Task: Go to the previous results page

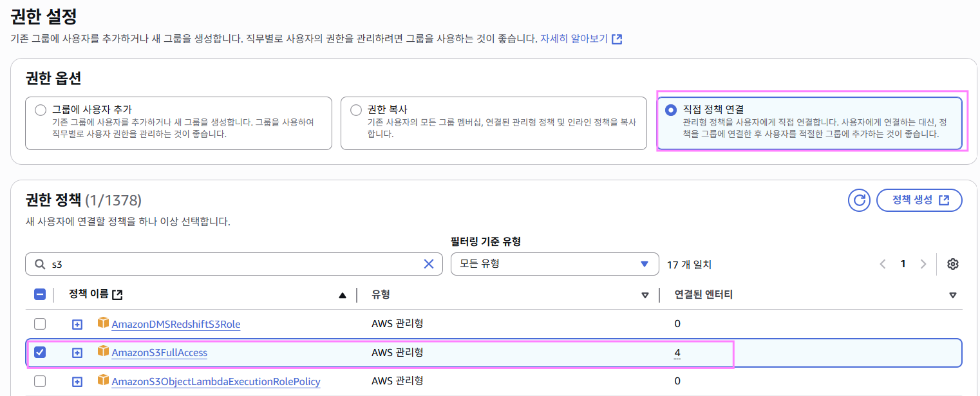Action: pos(883,264)
